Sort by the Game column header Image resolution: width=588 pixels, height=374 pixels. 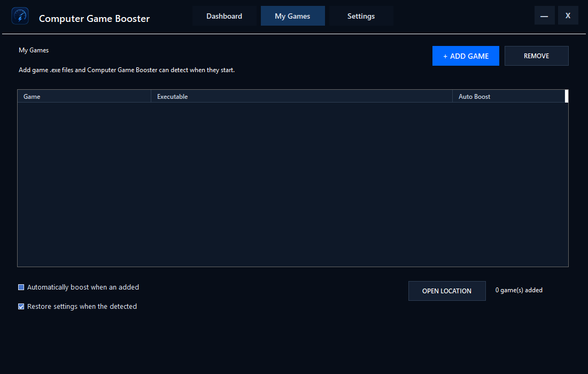pyautogui.click(x=84, y=96)
